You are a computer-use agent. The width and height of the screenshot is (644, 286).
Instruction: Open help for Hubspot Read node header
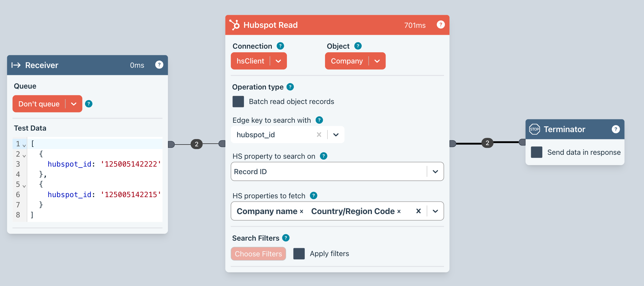tap(441, 25)
